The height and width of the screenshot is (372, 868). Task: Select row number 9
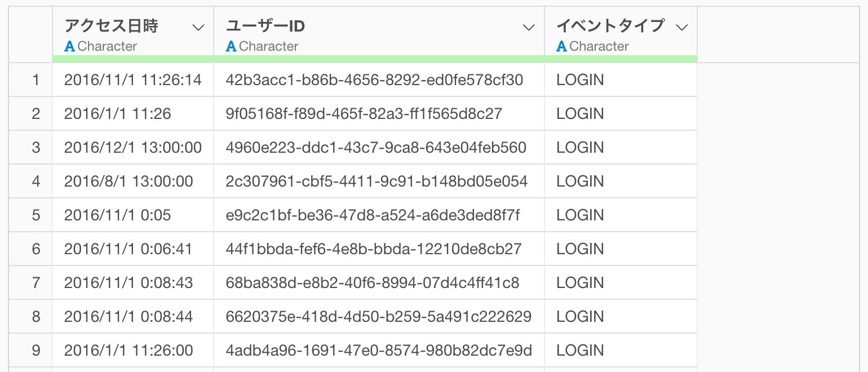[x=36, y=351]
